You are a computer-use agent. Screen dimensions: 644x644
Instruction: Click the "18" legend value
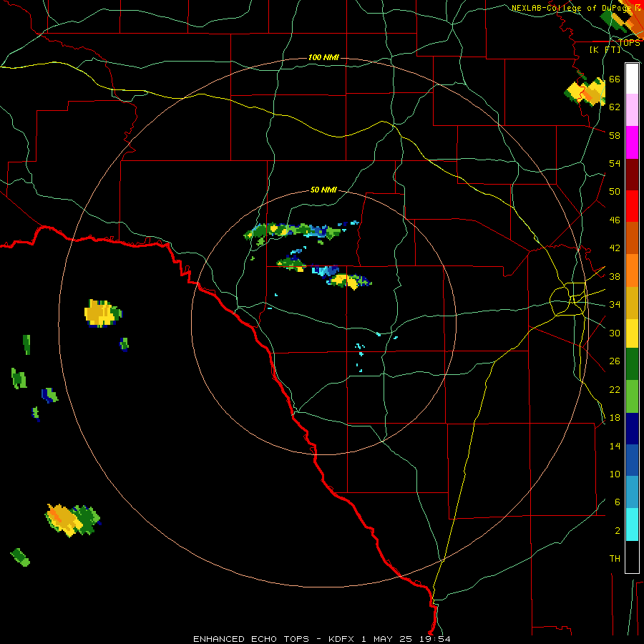tap(615, 418)
